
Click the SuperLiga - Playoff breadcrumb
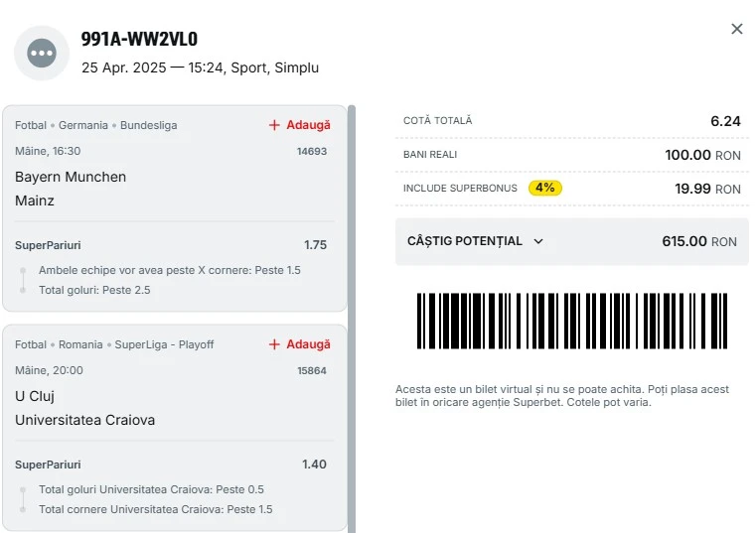coord(164,344)
